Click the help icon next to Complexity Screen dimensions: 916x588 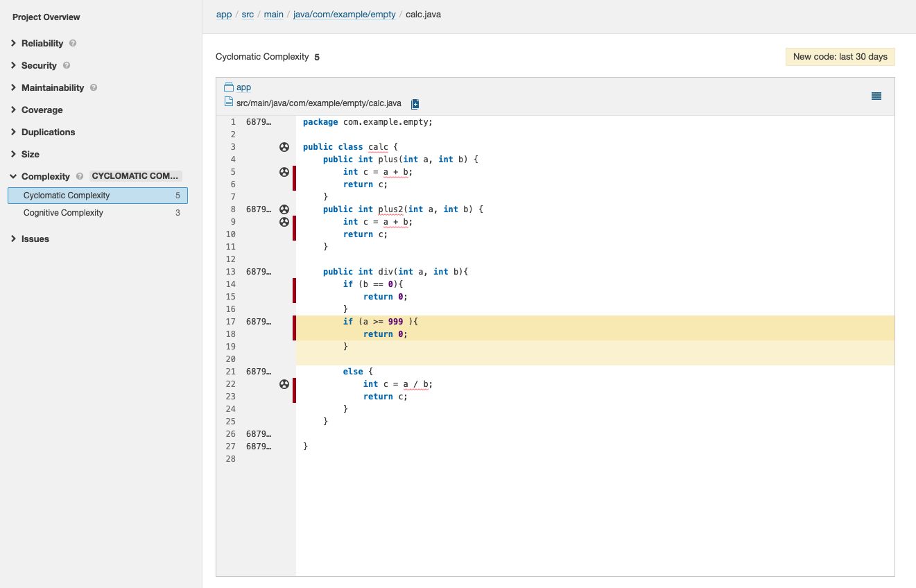coord(80,176)
